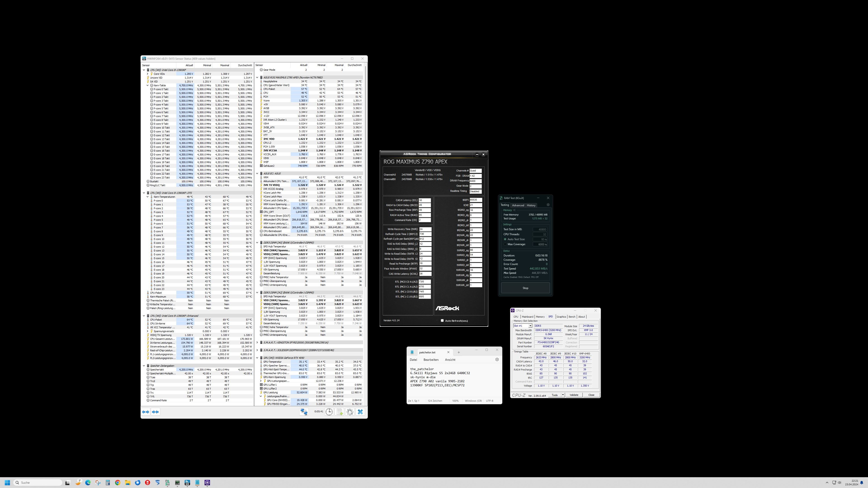Open HWiNFO remote network monitoring icon
Screen dimensions: 868x488
pos(304,412)
